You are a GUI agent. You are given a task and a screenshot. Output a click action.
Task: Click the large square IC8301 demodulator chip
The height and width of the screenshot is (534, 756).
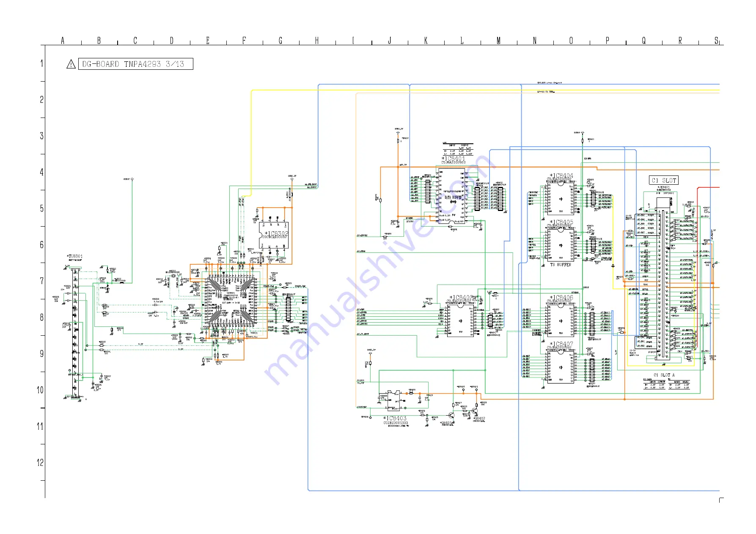230,301
